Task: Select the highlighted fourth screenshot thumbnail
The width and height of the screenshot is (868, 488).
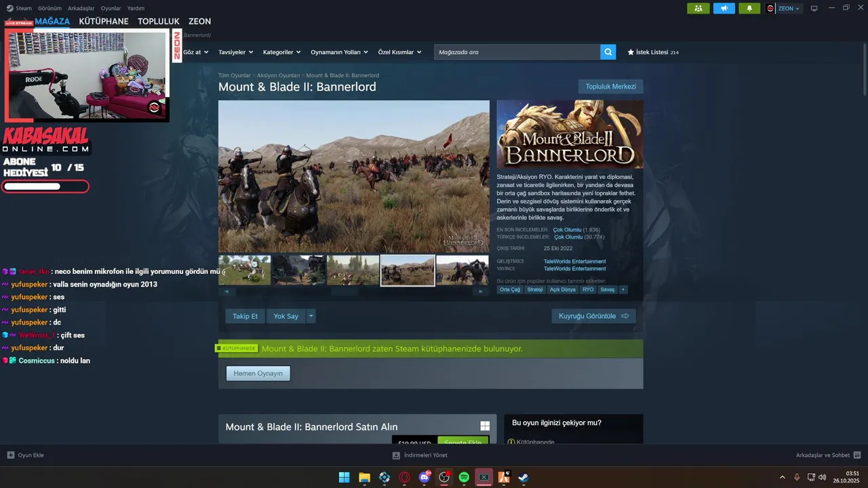Action: pyautogui.click(x=408, y=270)
